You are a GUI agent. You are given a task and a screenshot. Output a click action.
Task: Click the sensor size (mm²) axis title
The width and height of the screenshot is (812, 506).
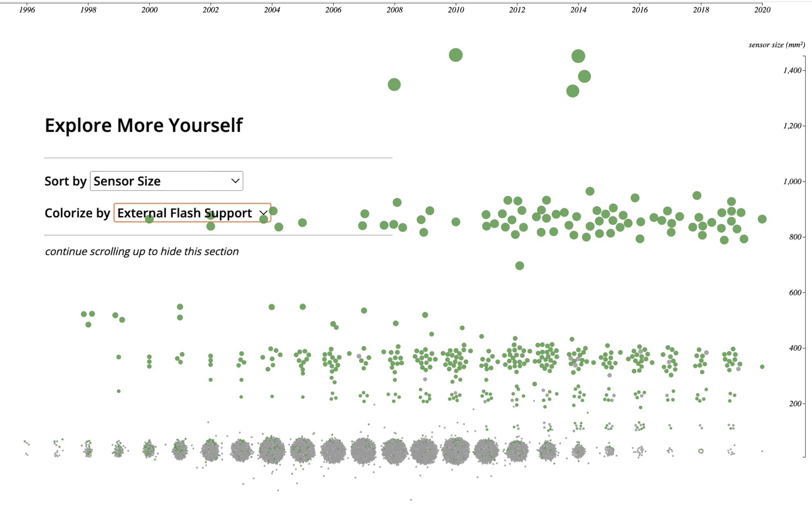click(776, 45)
